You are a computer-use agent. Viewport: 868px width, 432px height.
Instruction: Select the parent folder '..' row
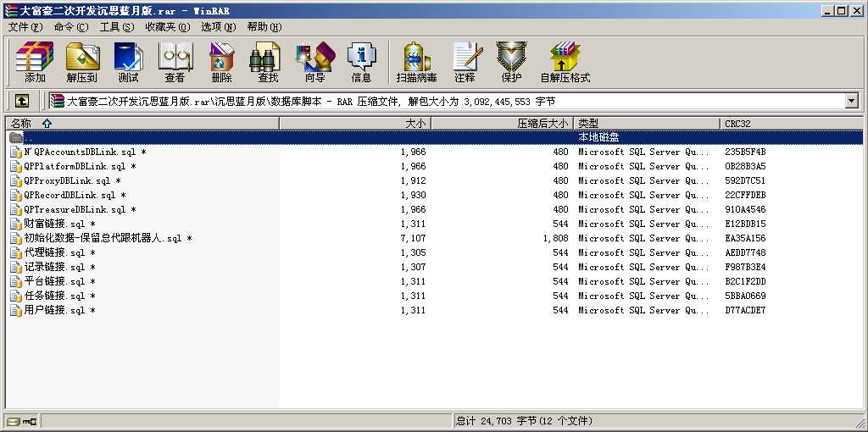pos(434,137)
